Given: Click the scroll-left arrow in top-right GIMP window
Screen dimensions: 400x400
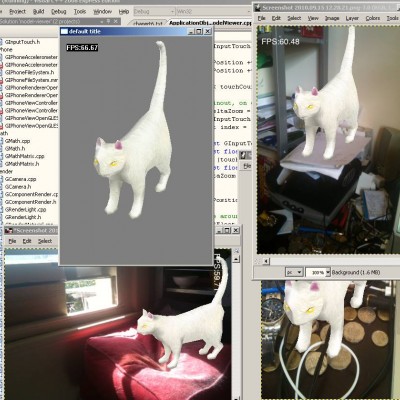Looking at the screenshot, I should pos(266,261).
